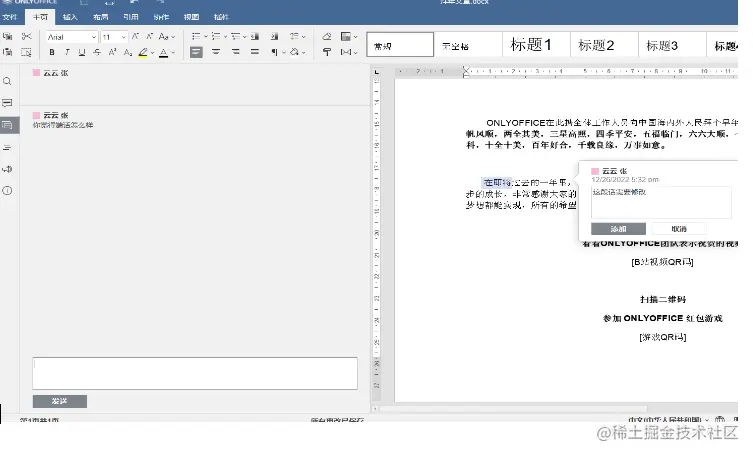This screenshot has height=456, width=753.
Task: Open the Headings navigation icon in sidebar
Action: click(7, 147)
